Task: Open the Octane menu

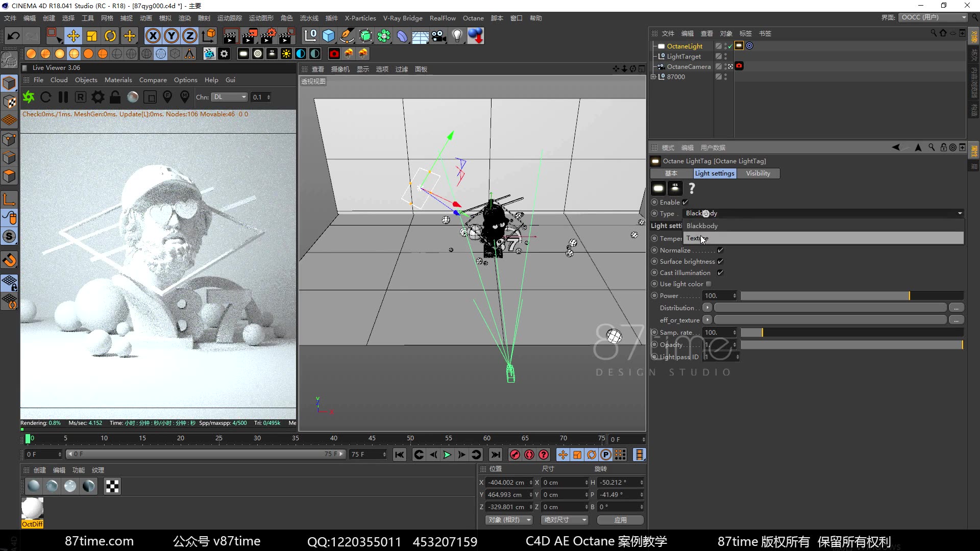Action: [473, 18]
